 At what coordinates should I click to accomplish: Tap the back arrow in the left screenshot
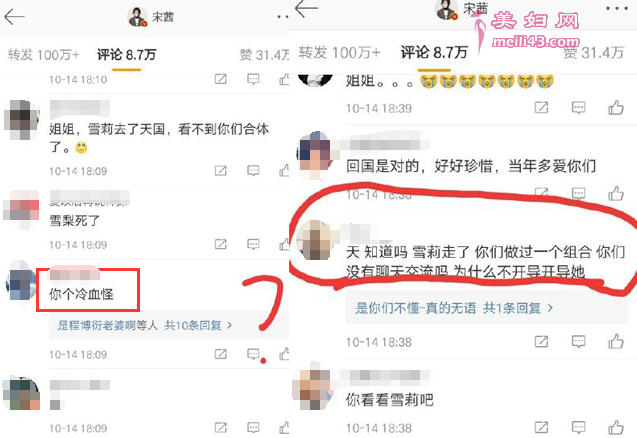click(14, 17)
